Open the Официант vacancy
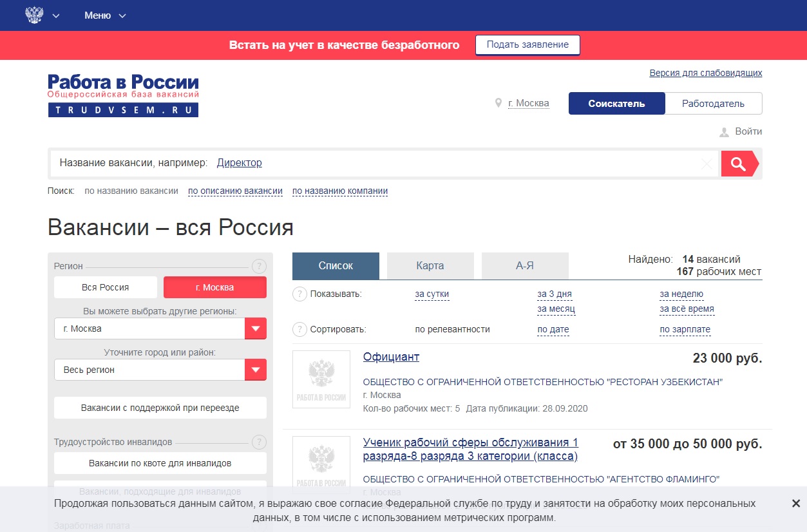 pos(391,357)
